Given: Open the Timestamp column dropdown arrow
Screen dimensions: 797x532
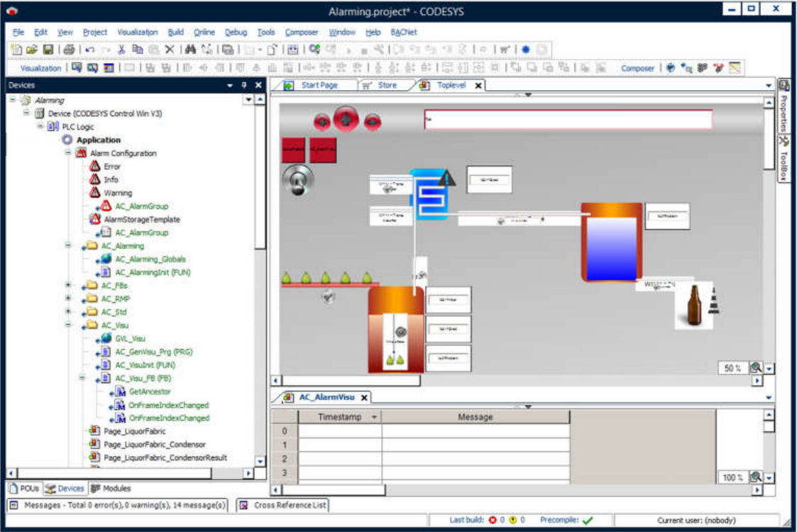Looking at the screenshot, I should [x=374, y=417].
